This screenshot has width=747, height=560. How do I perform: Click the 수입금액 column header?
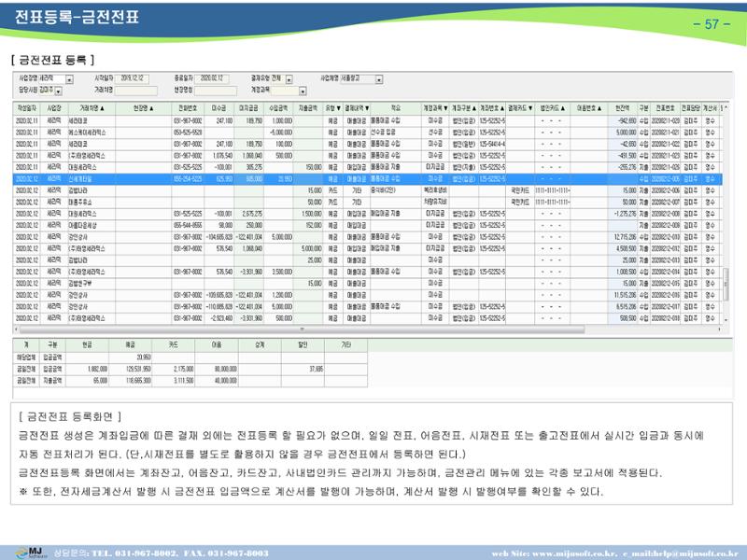coord(278,108)
